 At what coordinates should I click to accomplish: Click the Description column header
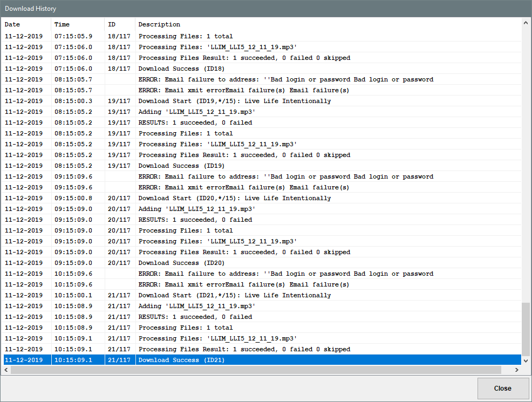324,24
